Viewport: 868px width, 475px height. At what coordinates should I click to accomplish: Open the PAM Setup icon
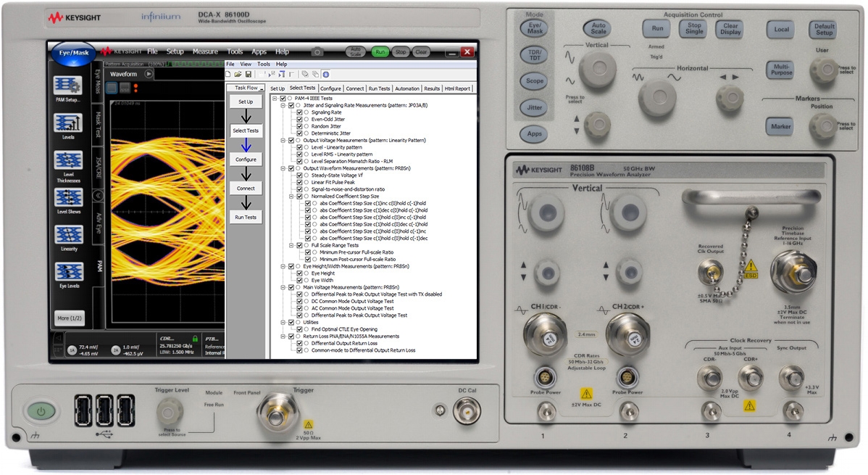click(68, 86)
